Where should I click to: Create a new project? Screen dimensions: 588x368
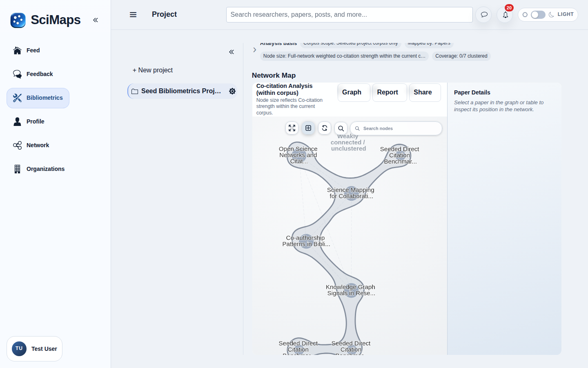click(x=153, y=70)
